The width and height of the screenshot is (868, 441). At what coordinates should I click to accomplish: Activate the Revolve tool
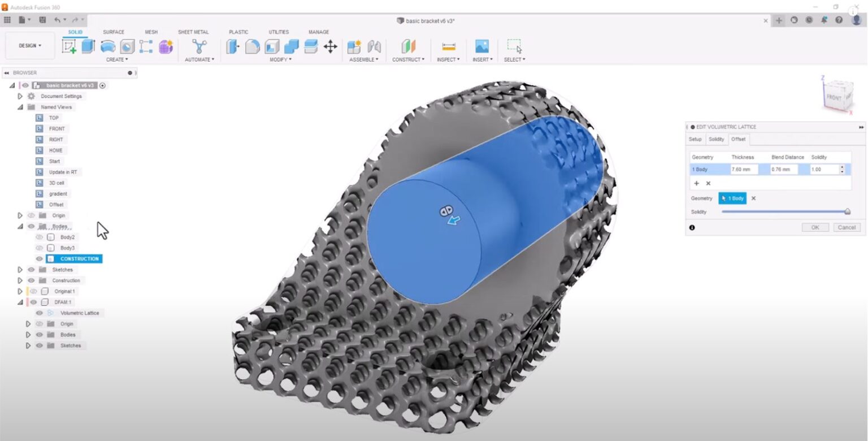click(108, 45)
